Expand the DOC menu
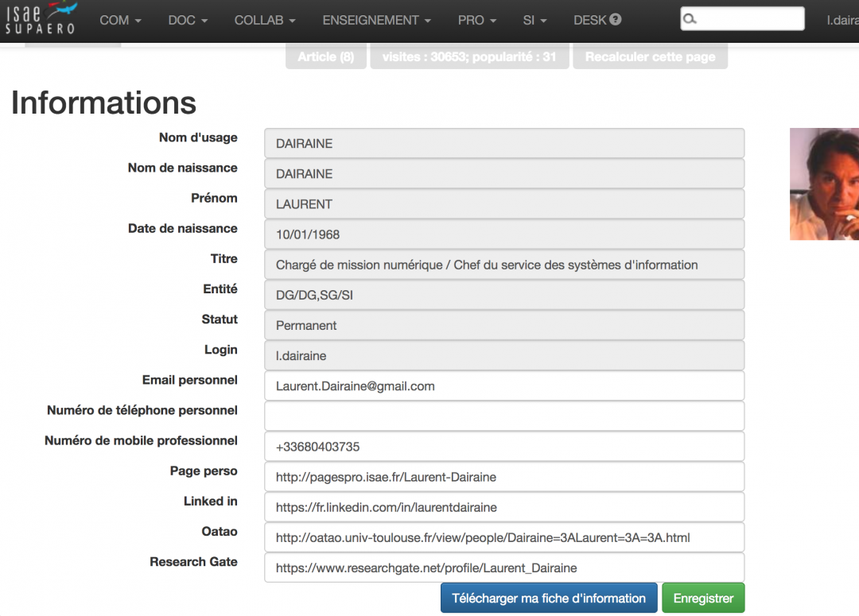Screen dimensions: 859x616 pyautogui.click(x=188, y=21)
